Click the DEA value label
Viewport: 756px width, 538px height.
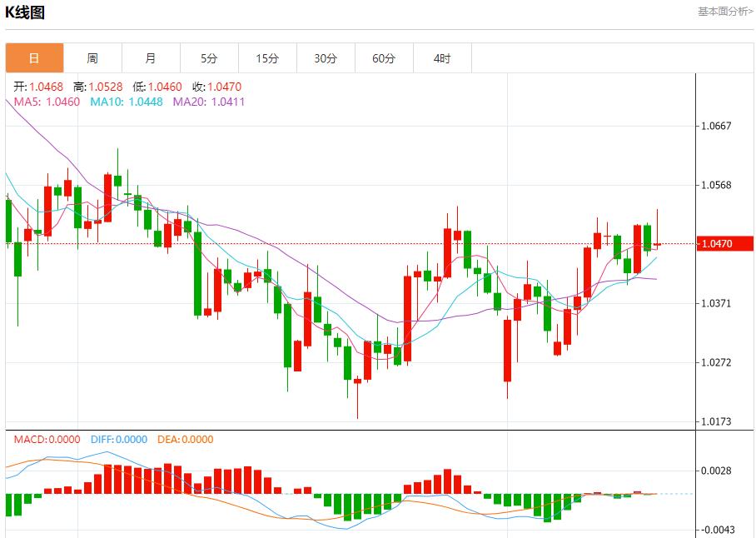coord(183,440)
